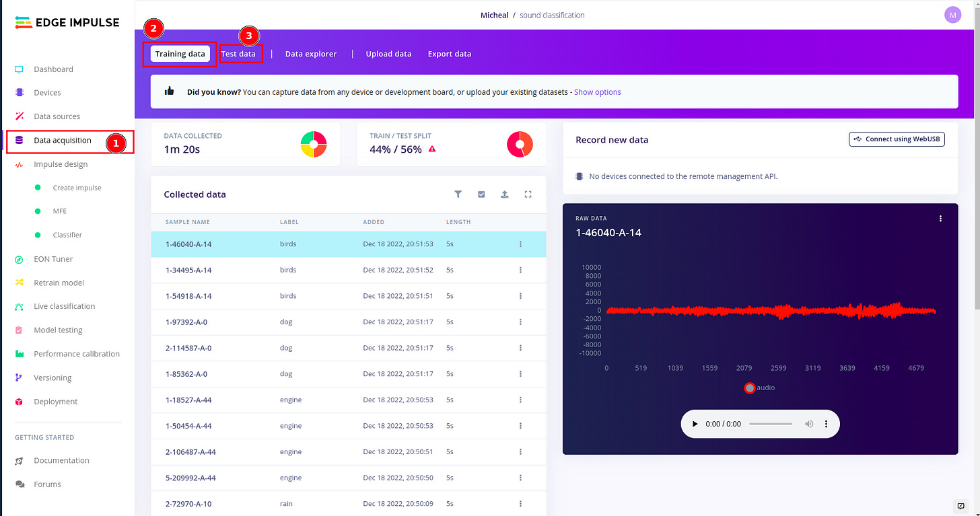Click the select multiple items checkbox icon
Viewport: 980px width, 516px height.
481,194
